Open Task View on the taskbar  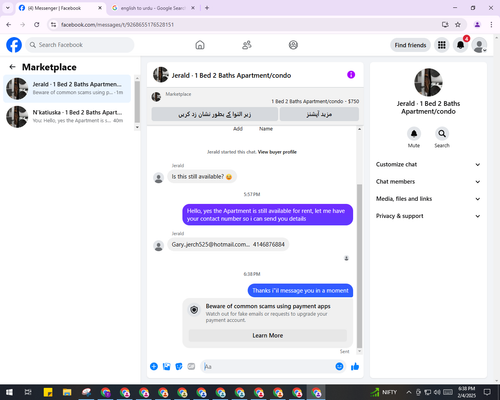pos(28,392)
